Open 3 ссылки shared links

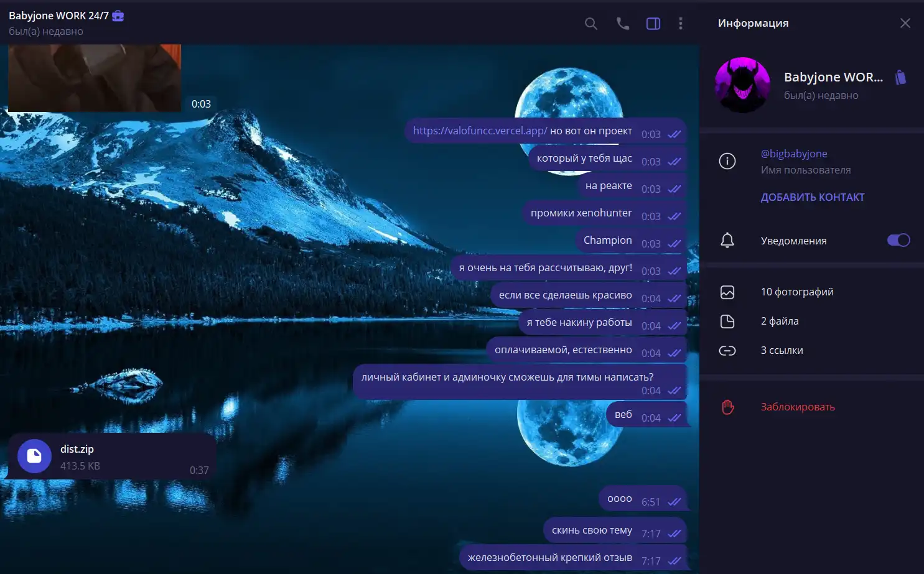pyautogui.click(x=782, y=350)
